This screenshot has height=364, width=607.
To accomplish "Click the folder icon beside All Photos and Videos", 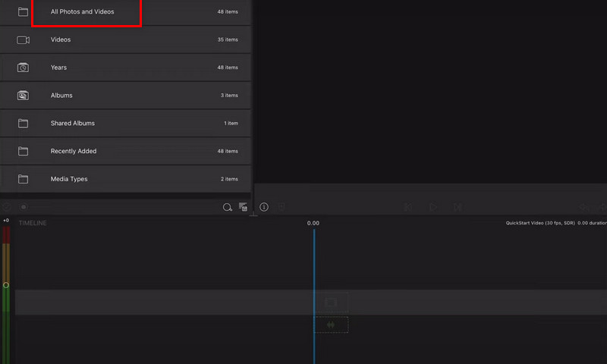I will tap(23, 12).
